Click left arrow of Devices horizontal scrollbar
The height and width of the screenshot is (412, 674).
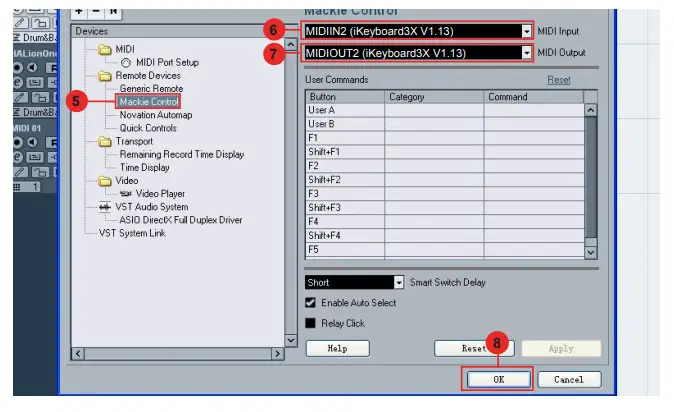pyautogui.click(x=78, y=354)
